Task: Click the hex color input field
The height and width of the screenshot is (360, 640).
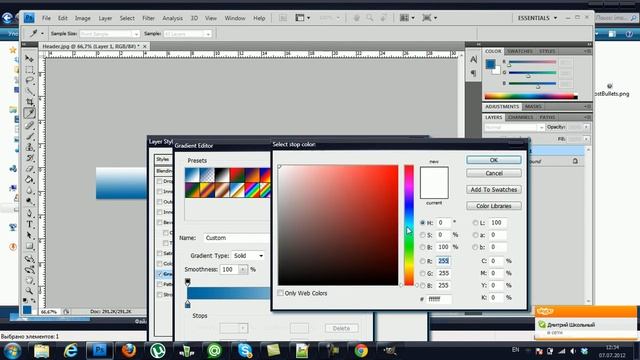Action: click(439, 299)
